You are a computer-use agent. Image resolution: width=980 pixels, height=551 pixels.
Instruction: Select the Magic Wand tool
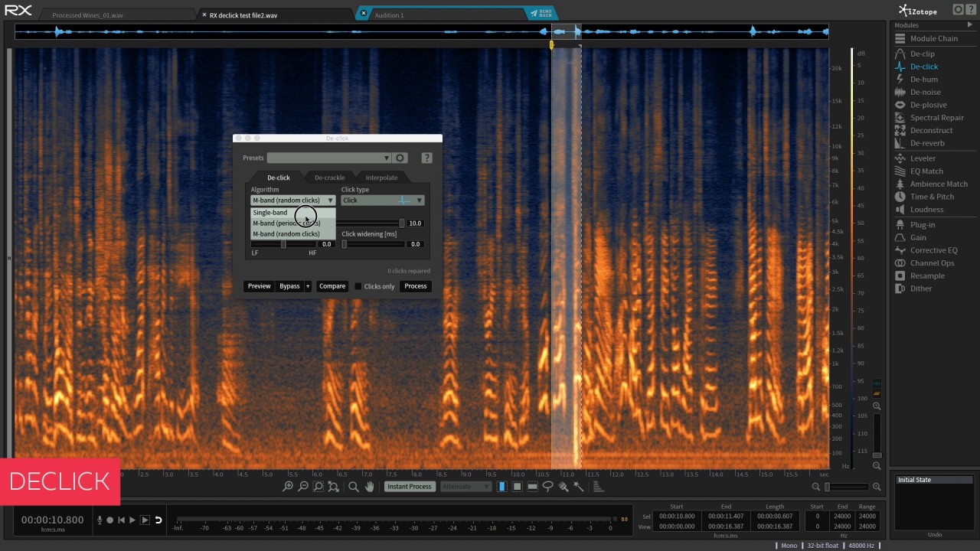tap(579, 487)
